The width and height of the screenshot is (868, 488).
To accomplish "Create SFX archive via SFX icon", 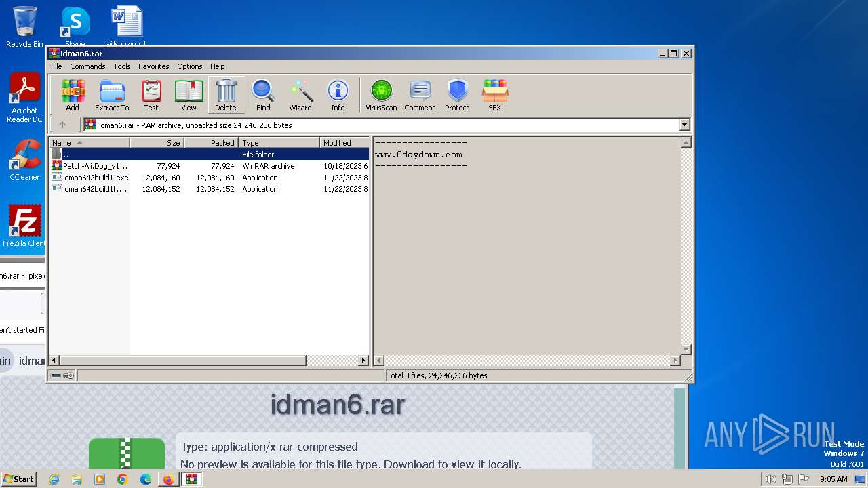I will [x=495, y=95].
